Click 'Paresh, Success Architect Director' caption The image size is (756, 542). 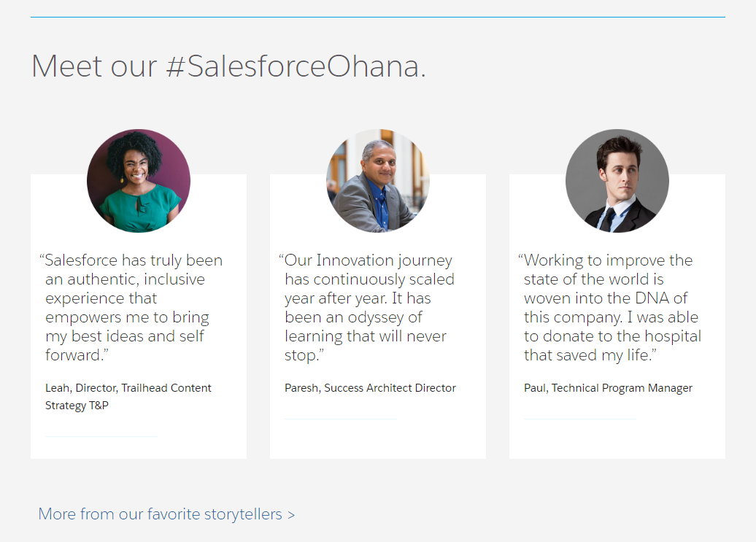370,388
